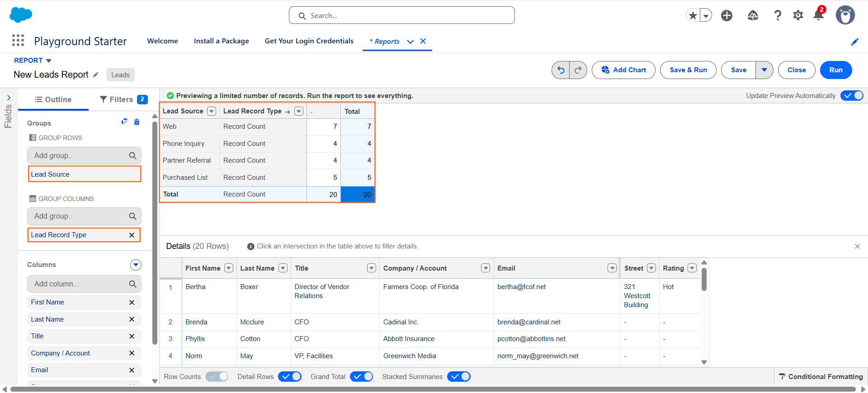Click the horizontal page scrollbar

click(x=433, y=389)
